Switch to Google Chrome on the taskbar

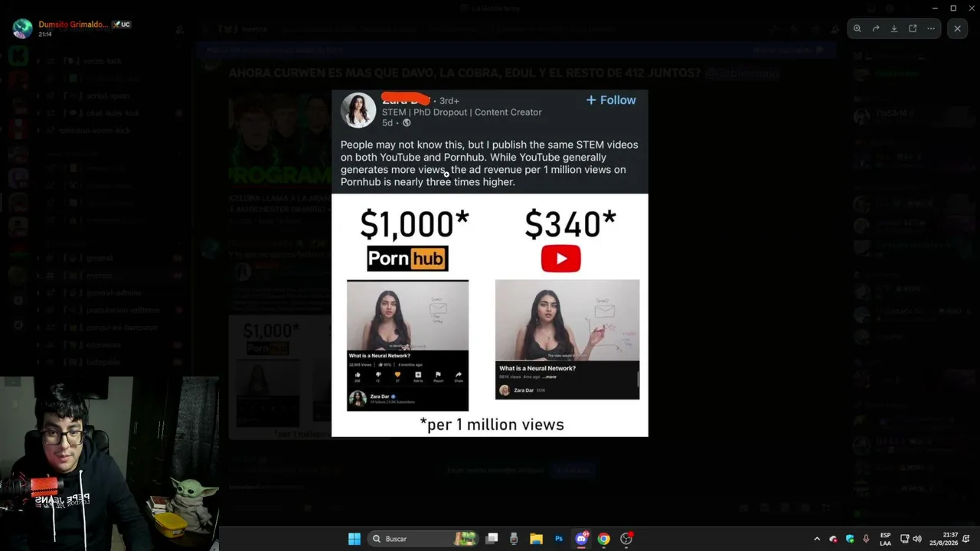[603, 539]
